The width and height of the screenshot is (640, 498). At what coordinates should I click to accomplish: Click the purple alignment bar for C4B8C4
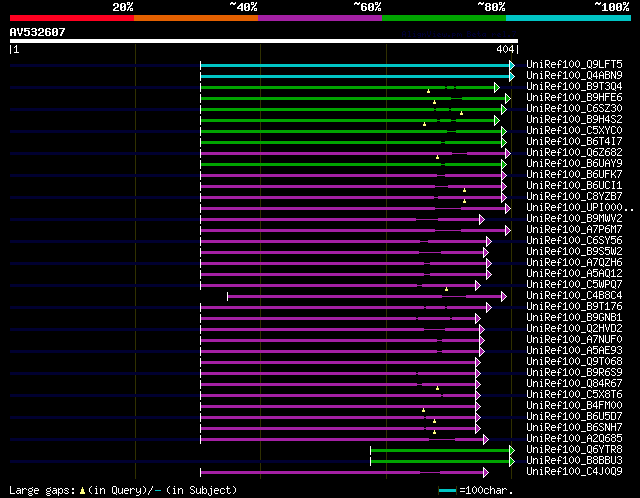point(364,296)
